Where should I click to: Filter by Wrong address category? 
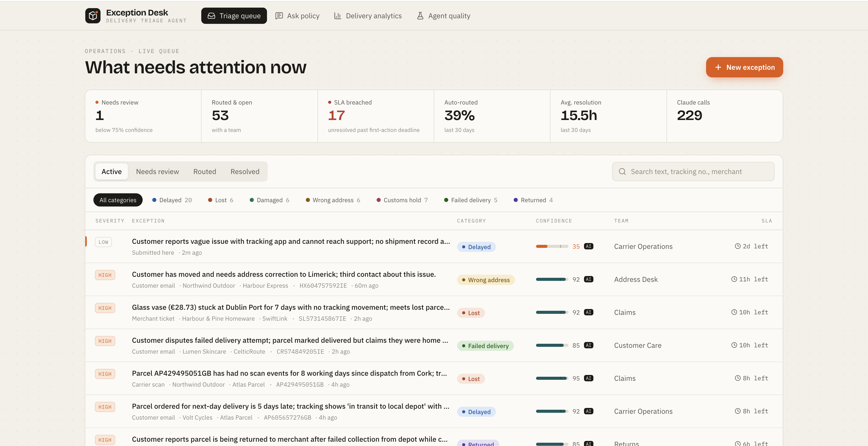[x=333, y=200]
